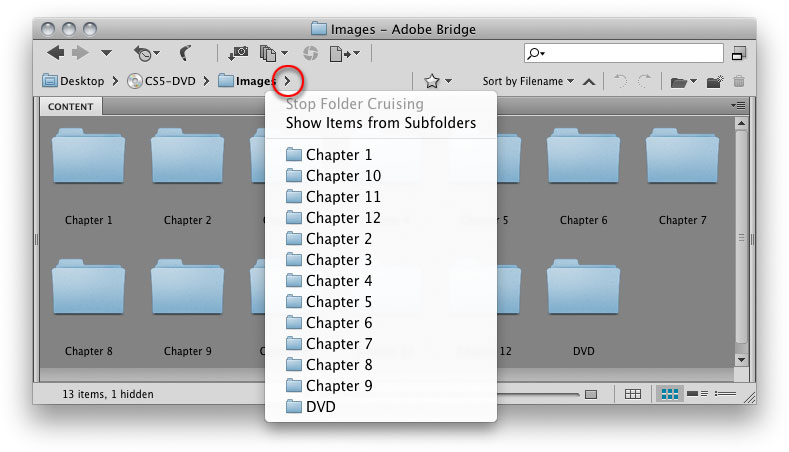
Task: Open the Sort by Filename dropdown
Action: [x=528, y=81]
